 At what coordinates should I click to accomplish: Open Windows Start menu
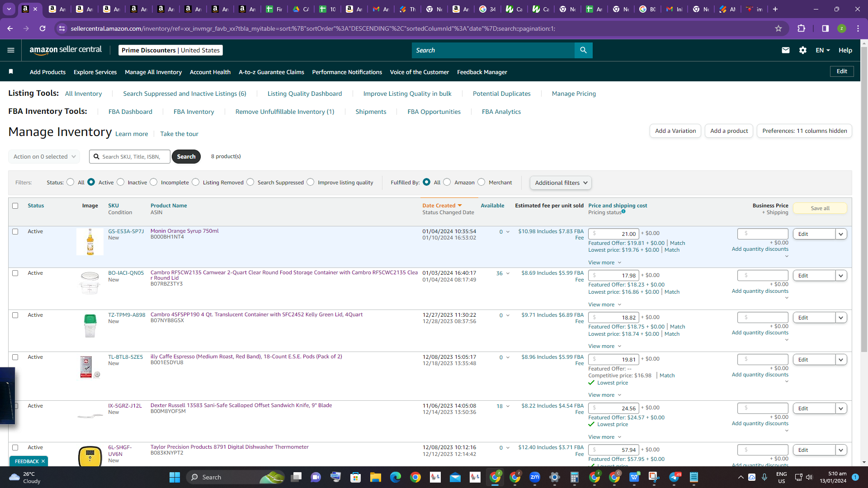[175, 477]
